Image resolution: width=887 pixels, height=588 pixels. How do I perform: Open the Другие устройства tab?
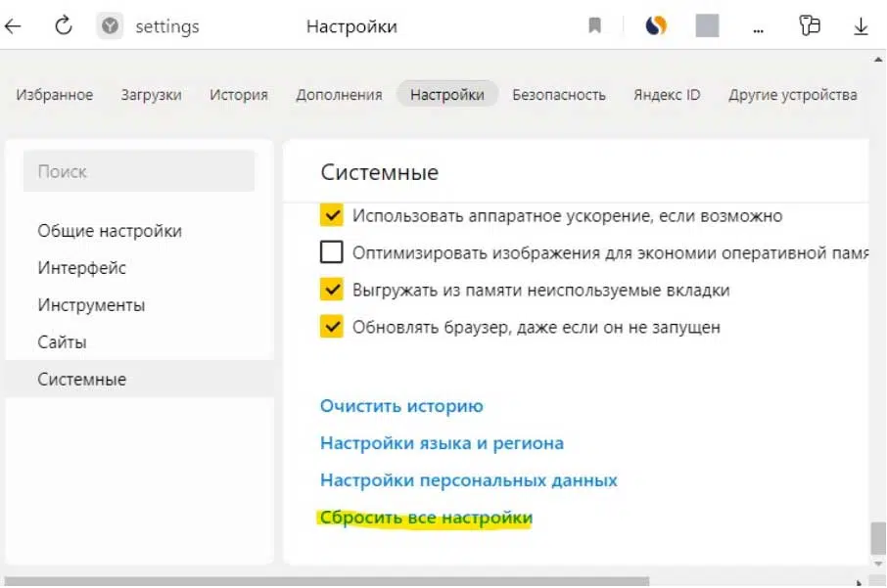(x=793, y=95)
